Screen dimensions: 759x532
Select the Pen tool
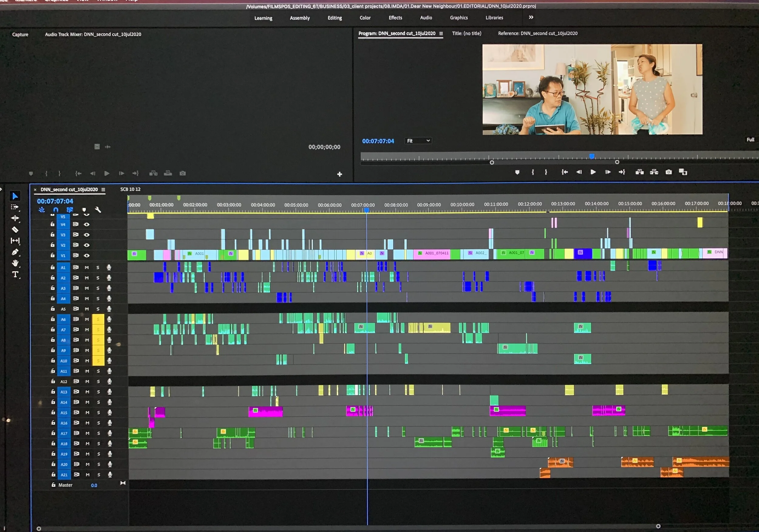[x=15, y=252]
